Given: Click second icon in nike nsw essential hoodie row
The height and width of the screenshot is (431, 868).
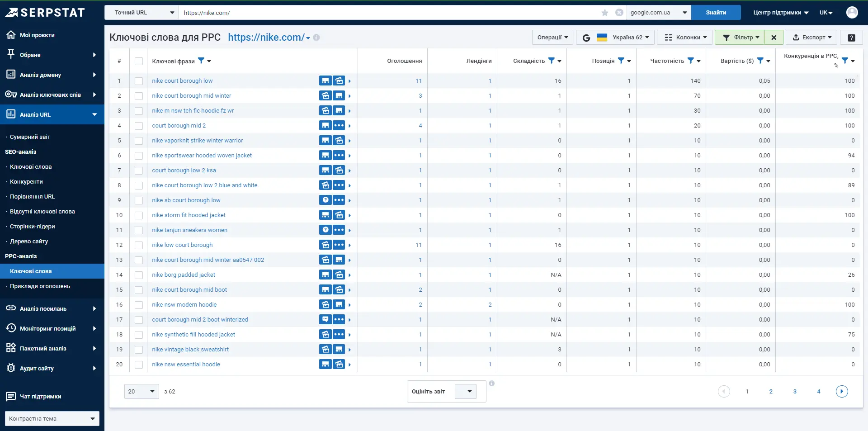Looking at the screenshot, I should coord(339,364).
